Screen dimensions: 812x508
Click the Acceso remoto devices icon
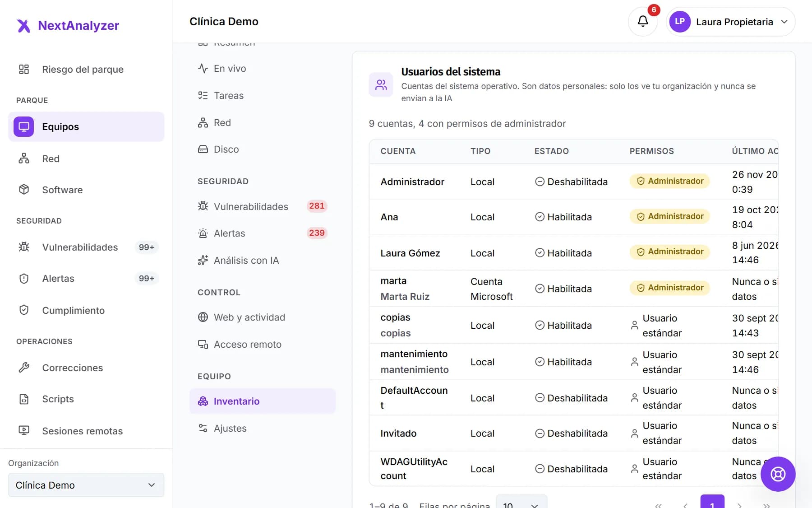click(203, 345)
